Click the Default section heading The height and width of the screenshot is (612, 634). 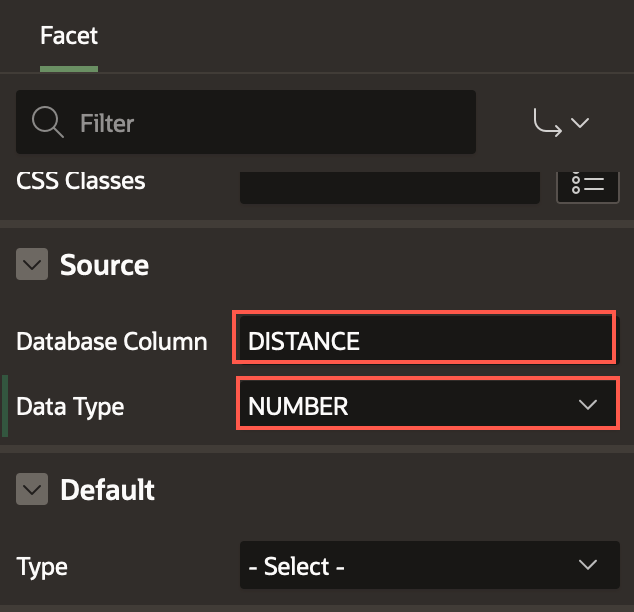(107, 490)
